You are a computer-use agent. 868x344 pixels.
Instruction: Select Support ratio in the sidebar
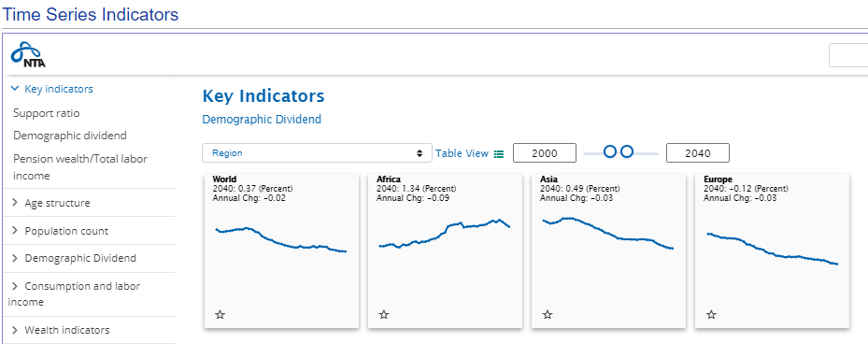[x=47, y=113]
